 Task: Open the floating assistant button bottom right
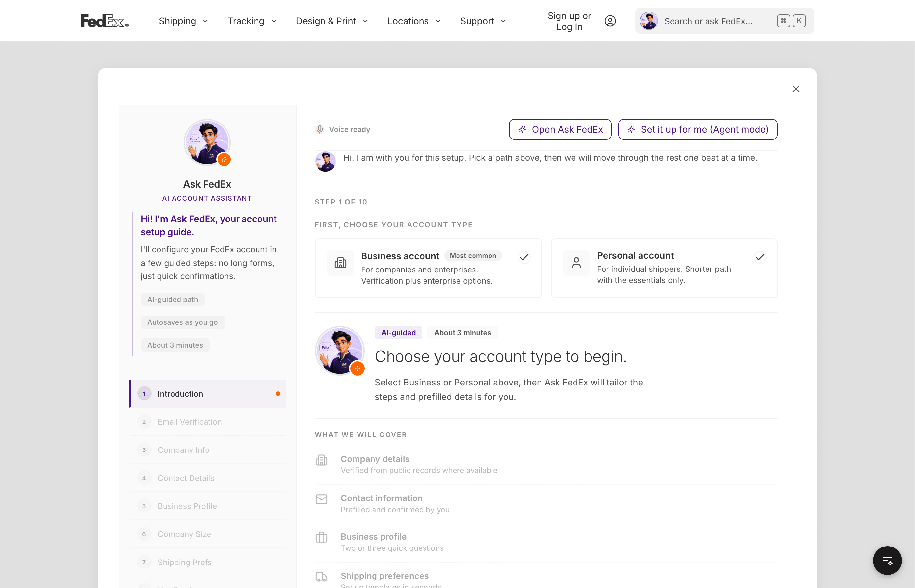pyautogui.click(x=887, y=561)
